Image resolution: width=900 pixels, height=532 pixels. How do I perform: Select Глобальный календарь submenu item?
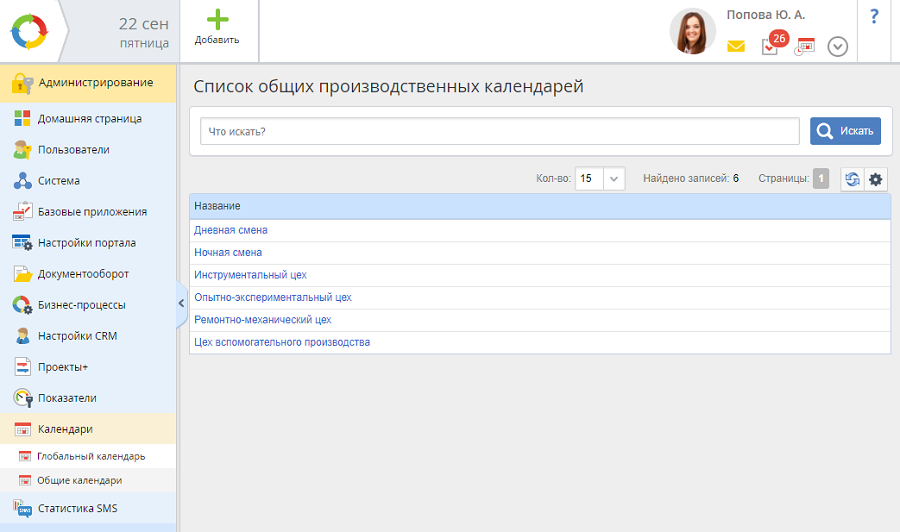[91, 456]
